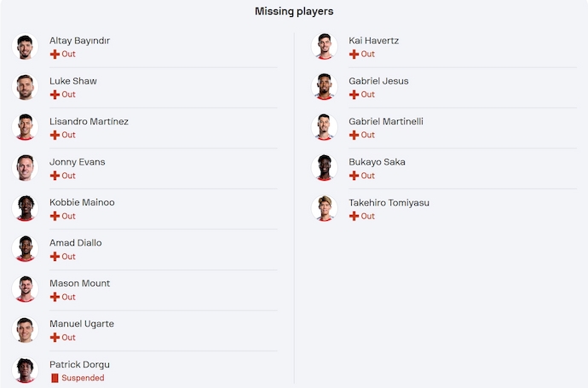Select Amad Diallo's name
The height and width of the screenshot is (388, 588).
[75, 243]
